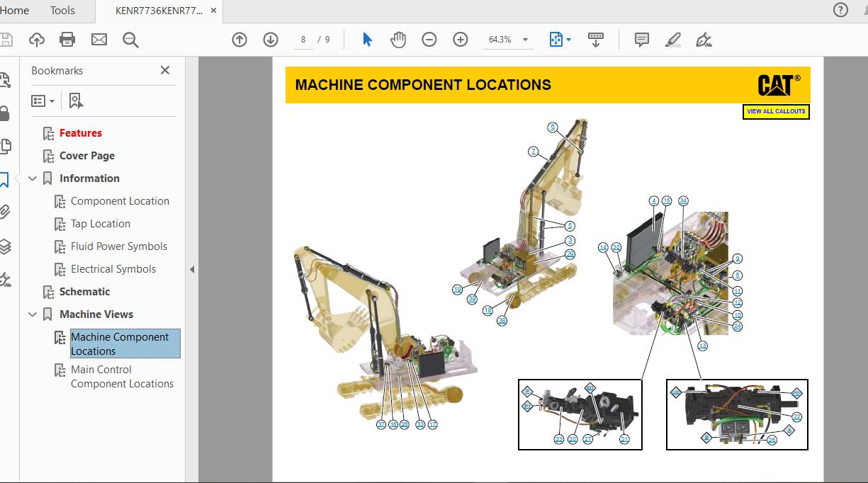Select the Hand tool in the toolbar
The image size is (868, 483).
point(398,40)
